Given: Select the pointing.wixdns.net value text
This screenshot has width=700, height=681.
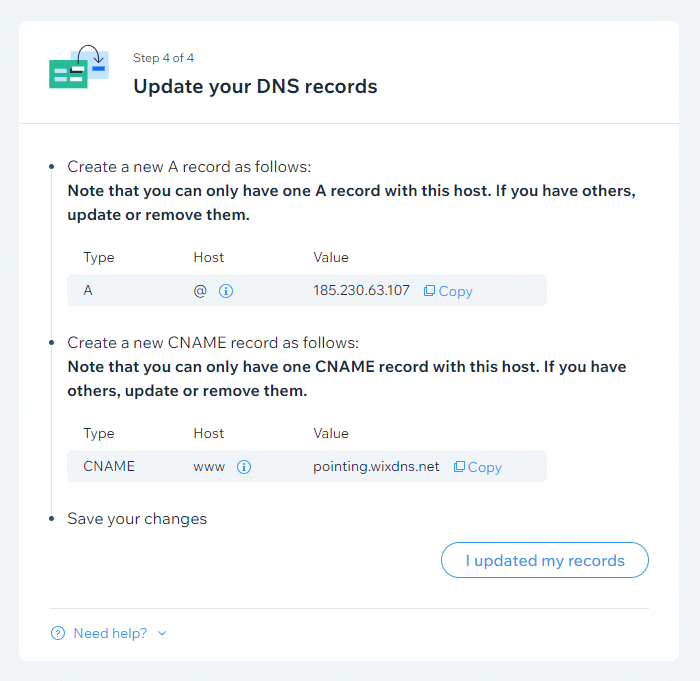Looking at the screenshot, I should click(376, 467).
